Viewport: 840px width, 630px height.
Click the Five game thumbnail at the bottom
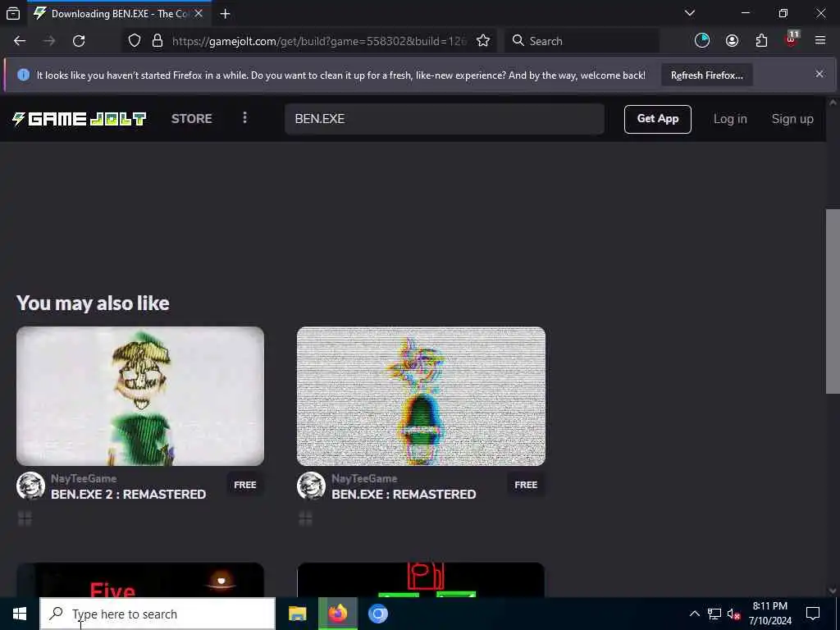point(139,580)
